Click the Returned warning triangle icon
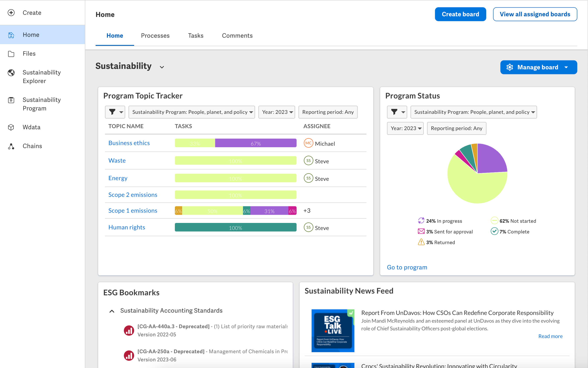Image resolution: width=588 pixels, height=368 pixels. (421, 242)
